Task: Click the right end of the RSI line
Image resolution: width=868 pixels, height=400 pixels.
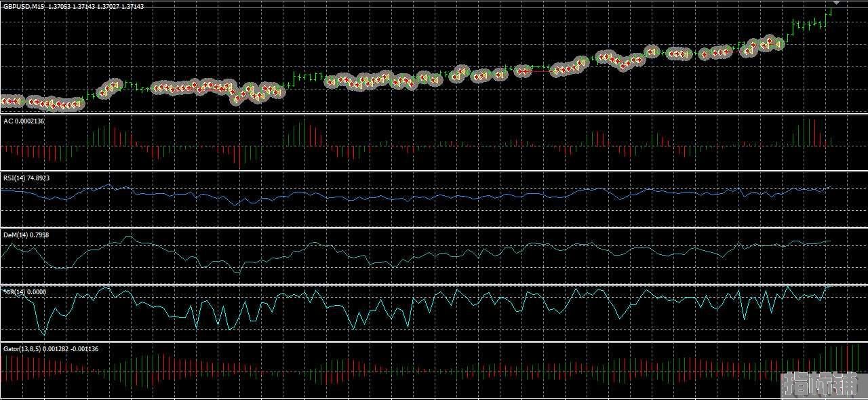Action: 829,187
